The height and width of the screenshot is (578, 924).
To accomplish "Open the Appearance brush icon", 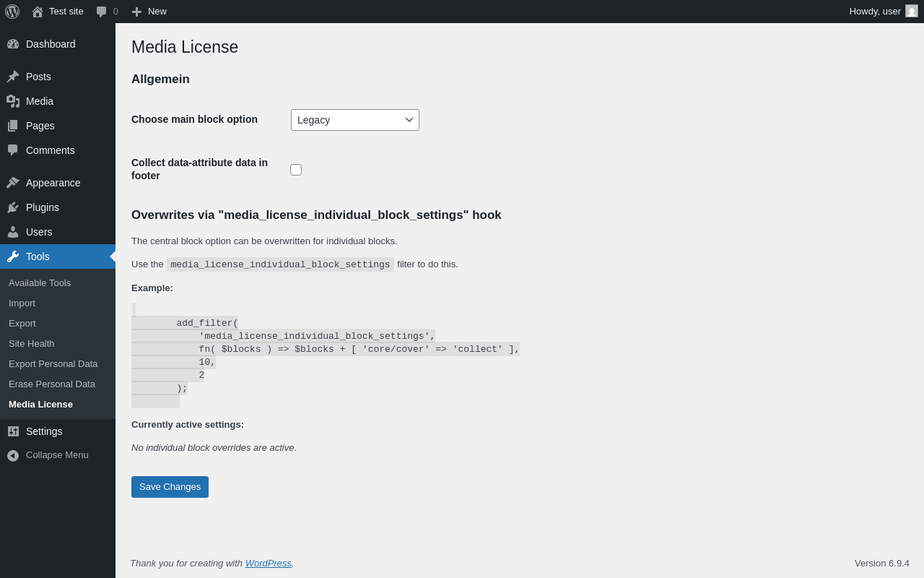I will pyautogui.click(x=13, y=183).
